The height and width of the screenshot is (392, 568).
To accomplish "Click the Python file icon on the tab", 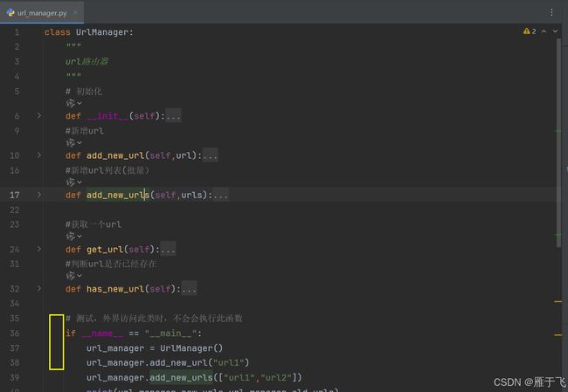I will 10,13.
